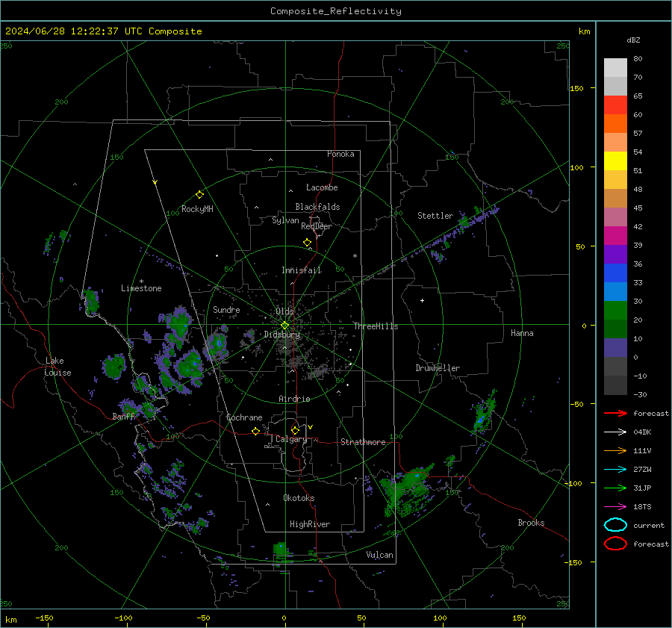Click the magenta 18TS arrow icon
672x628 pixels.
(615, 507)
